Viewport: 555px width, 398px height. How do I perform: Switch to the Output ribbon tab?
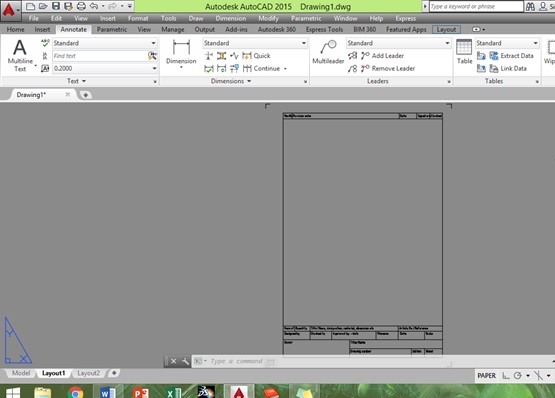(x=205, y=29)
